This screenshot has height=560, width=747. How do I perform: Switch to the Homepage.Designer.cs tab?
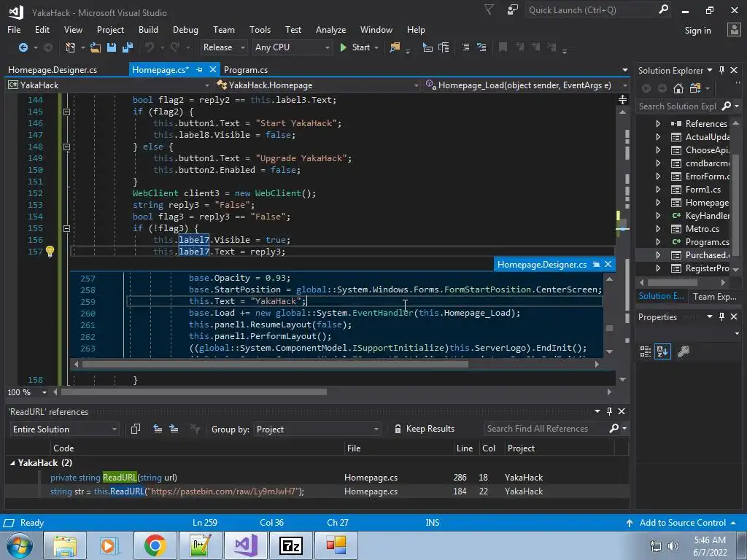53,69
